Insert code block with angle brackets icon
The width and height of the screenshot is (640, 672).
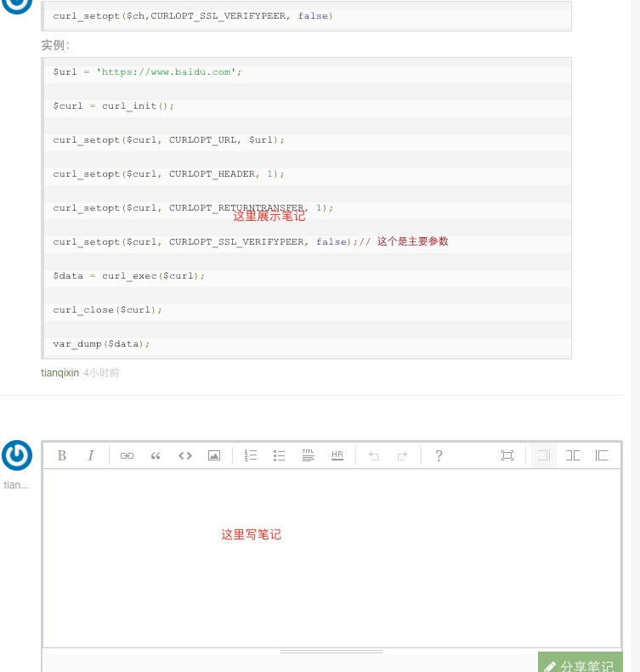tap(185, 455)
